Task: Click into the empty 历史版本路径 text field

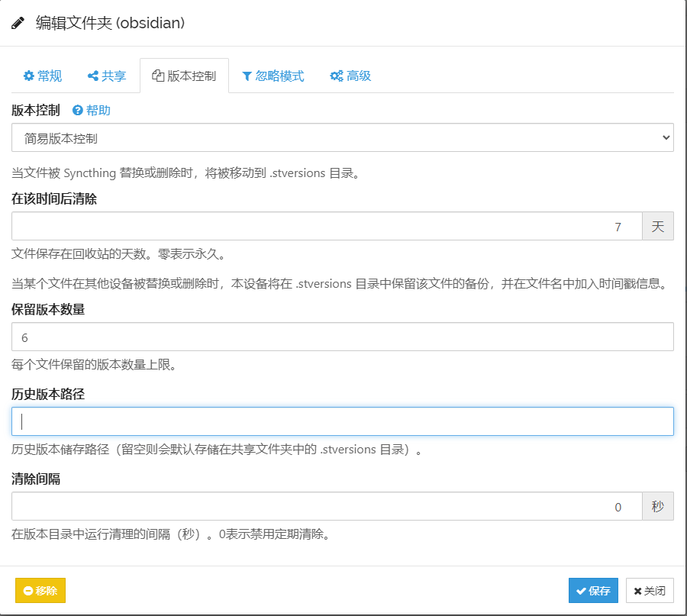Action: point(342,421)
